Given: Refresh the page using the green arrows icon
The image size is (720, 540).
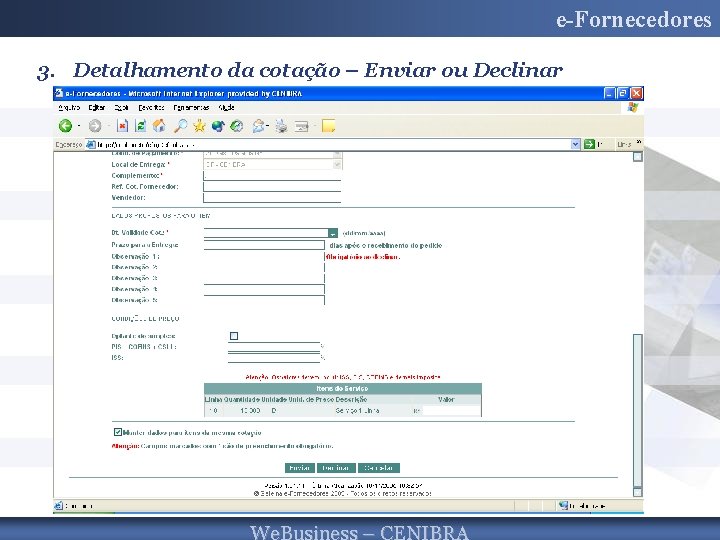Looking at the screenshot, I should tap(141, 125).
